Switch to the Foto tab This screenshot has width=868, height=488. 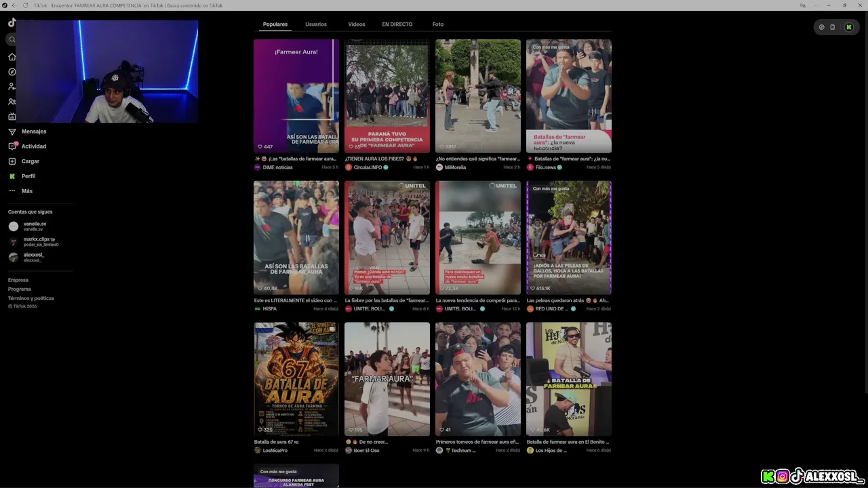click(x=438, y=24)
